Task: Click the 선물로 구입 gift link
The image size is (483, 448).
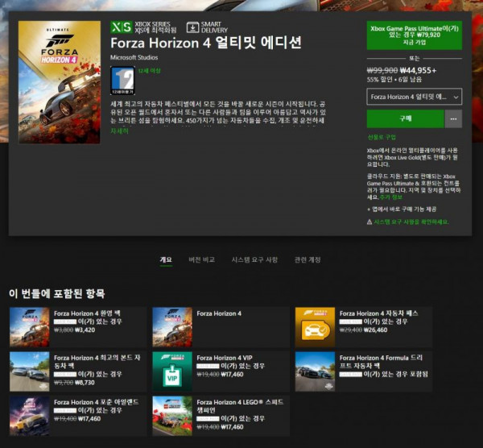Action: coord(382,137)
